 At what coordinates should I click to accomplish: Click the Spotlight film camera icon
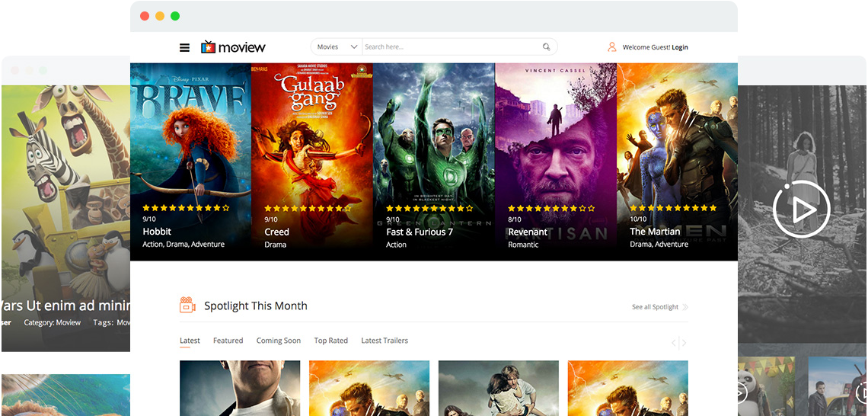[187, 306]
